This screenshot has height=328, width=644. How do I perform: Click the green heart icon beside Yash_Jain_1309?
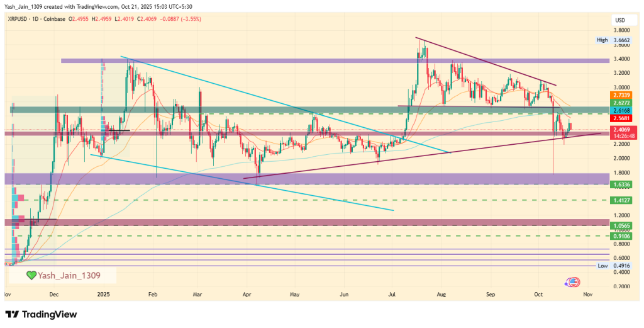pyautogui.click(x=31, y=275)
